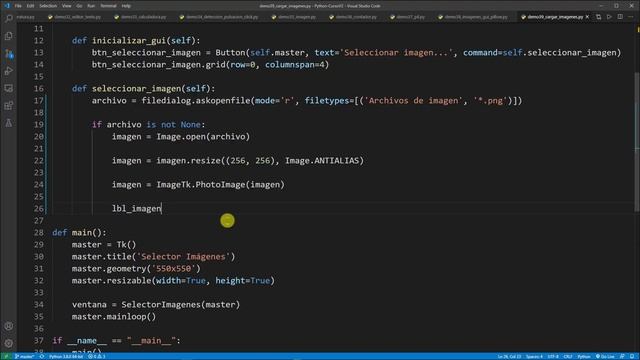The height and width of the screenshot is (360, 640).
Task: Open the Edit menu
Action: 30,6
